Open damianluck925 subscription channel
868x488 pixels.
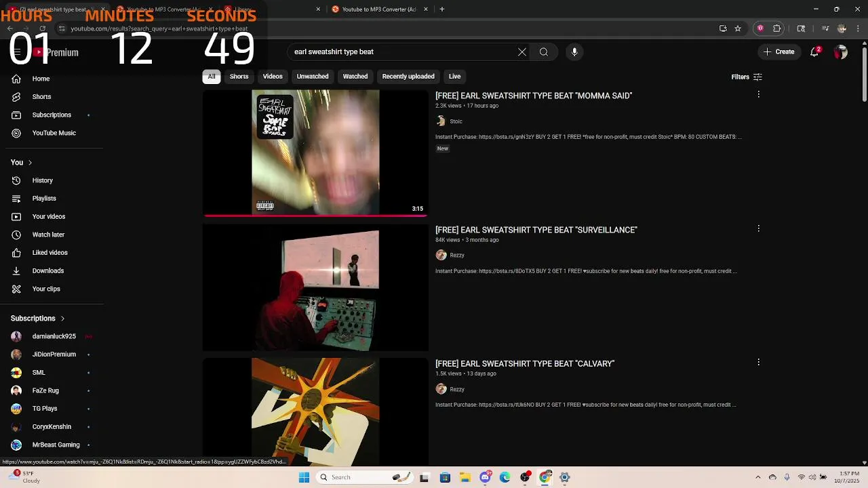tap(54, 336)
